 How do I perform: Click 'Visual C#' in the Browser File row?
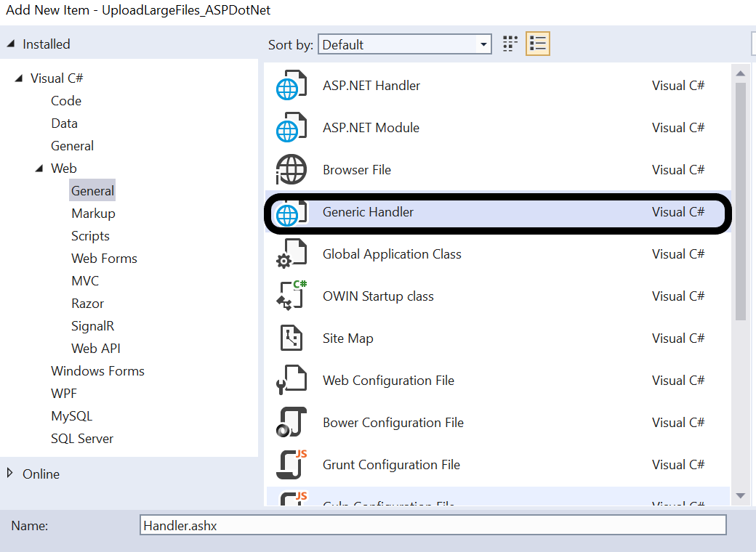[x=678, y=169]
